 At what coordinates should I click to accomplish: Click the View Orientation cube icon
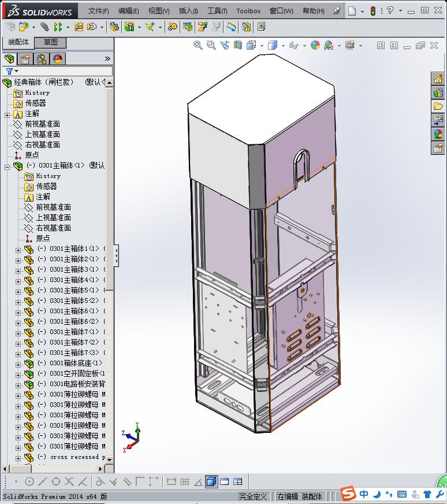[x=251, y=45]
